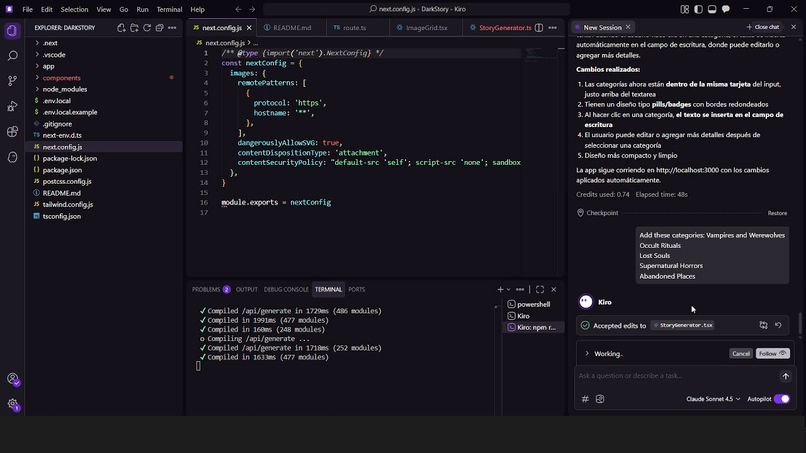Switch to the README.md editor tab
The width and height of the screenshot is (806, 453).
pos(291,28)
